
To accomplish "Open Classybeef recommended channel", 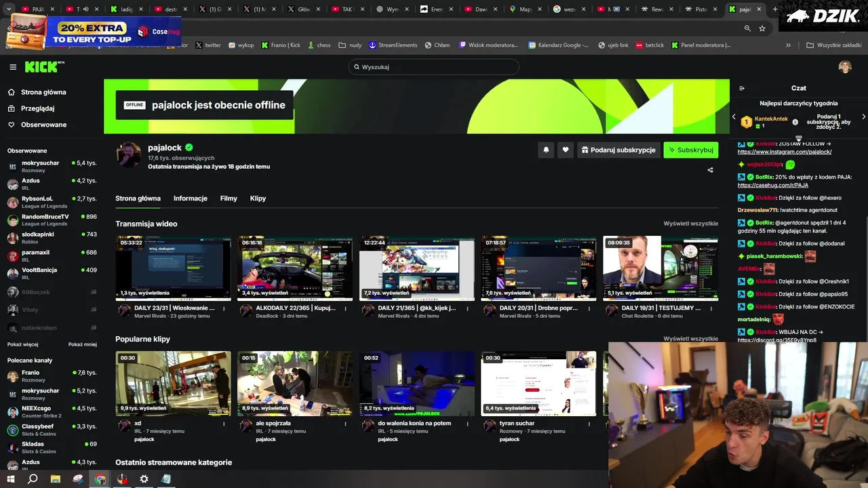I will [x=52, y=430].
